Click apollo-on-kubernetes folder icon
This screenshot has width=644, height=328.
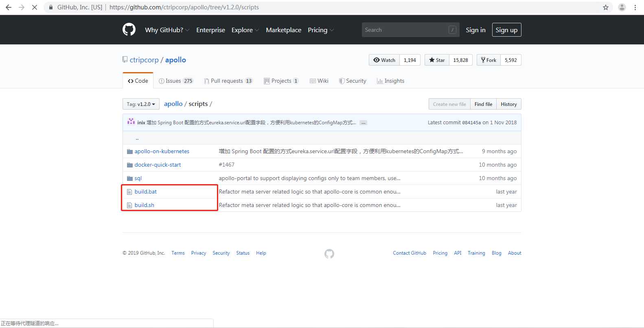(130, 152)
